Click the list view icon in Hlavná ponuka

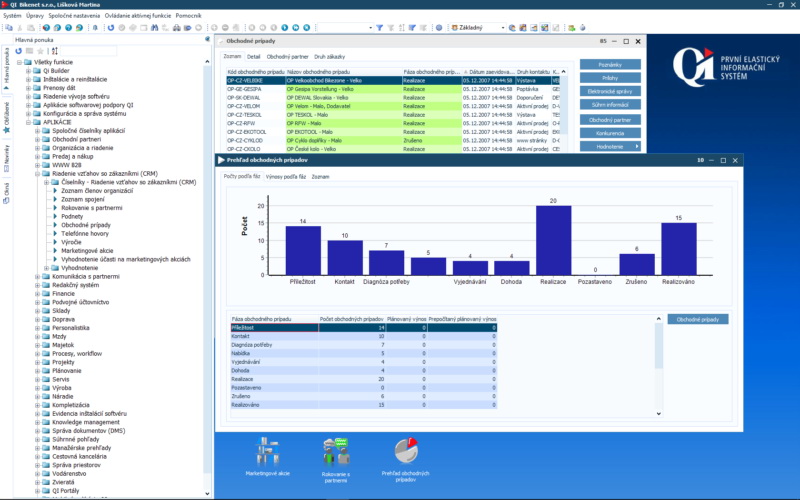pos(30,51)
